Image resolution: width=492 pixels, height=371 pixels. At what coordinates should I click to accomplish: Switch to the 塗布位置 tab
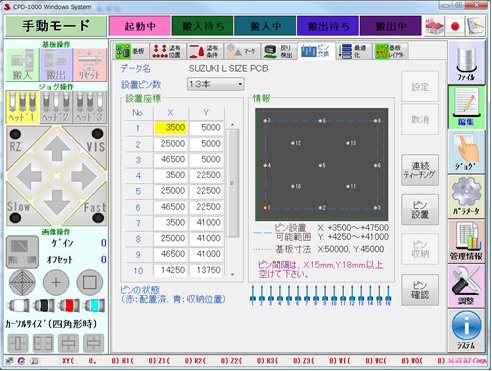168,51
